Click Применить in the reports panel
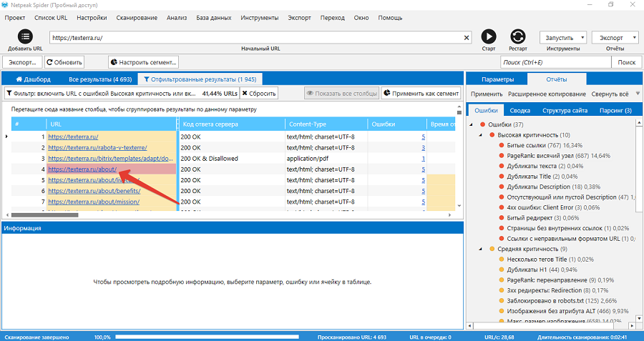The width and height of the screenshot is (644, 341). (487, 94)
